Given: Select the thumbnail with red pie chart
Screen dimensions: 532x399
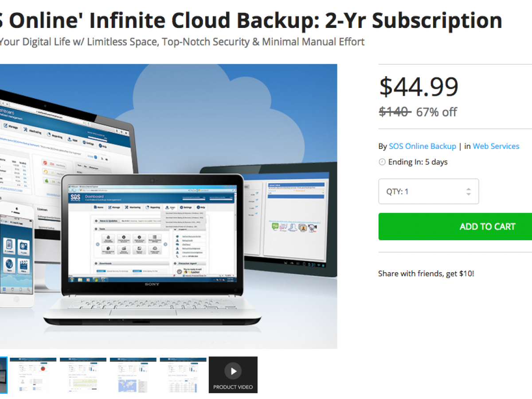Looking at the screenshot, I should click(x=33, y=375).
